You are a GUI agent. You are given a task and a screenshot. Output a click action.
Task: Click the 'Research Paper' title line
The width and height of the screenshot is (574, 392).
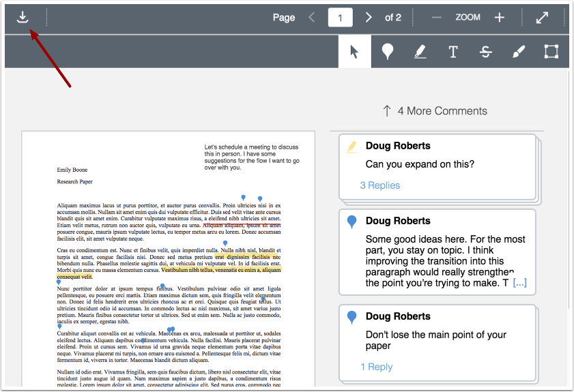(x=74, y=181)
